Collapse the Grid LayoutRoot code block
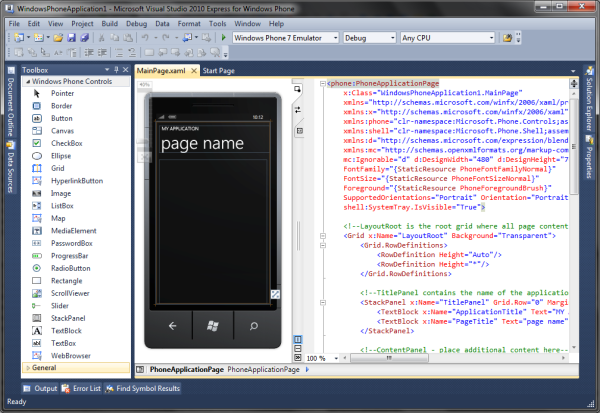 [x=323, y=236]
